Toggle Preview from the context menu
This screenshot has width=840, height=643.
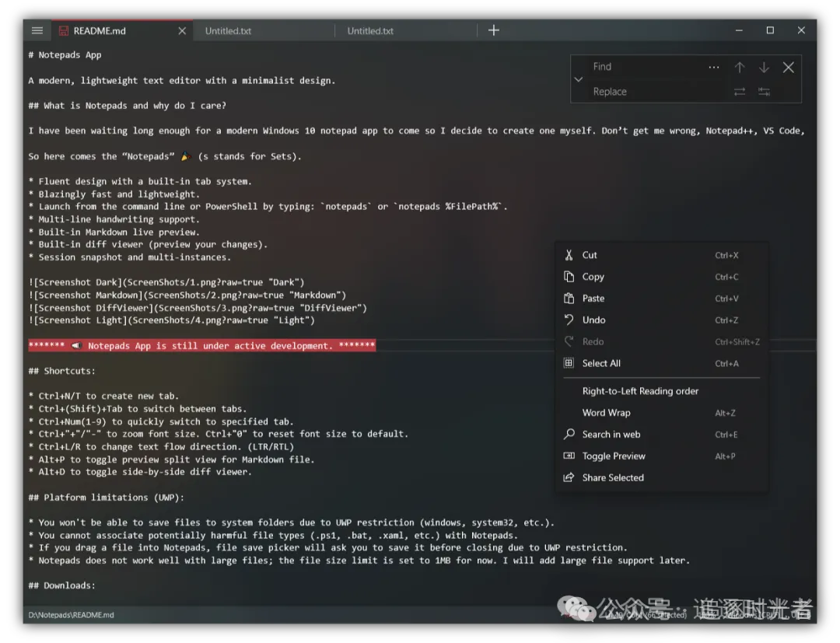pyautogui.click(x=661, y=456)
